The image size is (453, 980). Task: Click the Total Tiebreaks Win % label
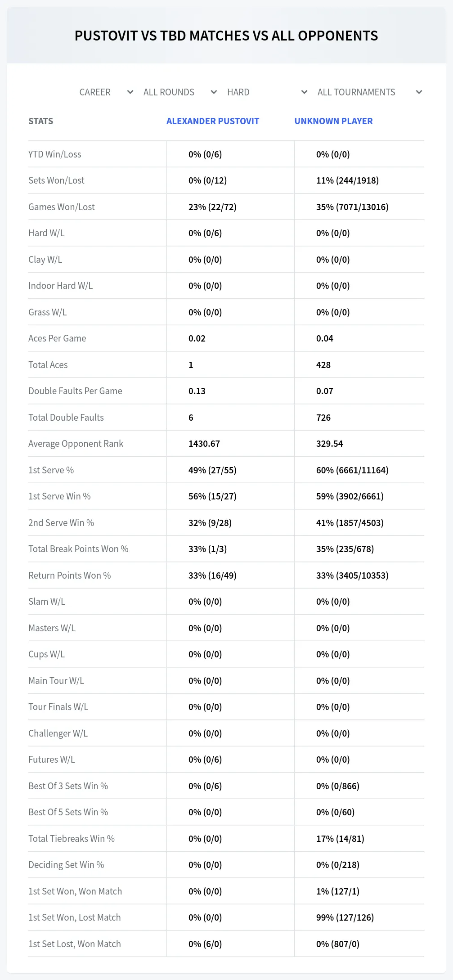pyautogui.click(x=72, y=839)
